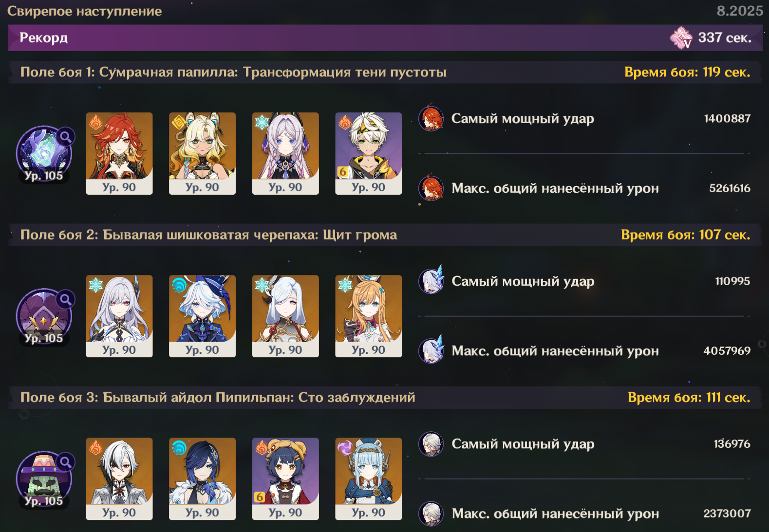The height and width of the screenshot is (532, 769).
Task: Click the Время боя: 119 сек. label
Action: [687, 72]
